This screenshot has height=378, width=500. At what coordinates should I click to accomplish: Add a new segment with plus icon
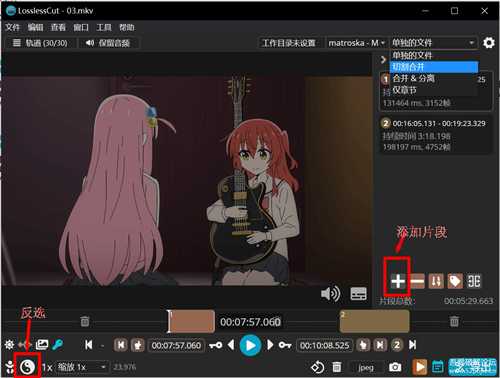pyautogui.click(x=398, y=281)
